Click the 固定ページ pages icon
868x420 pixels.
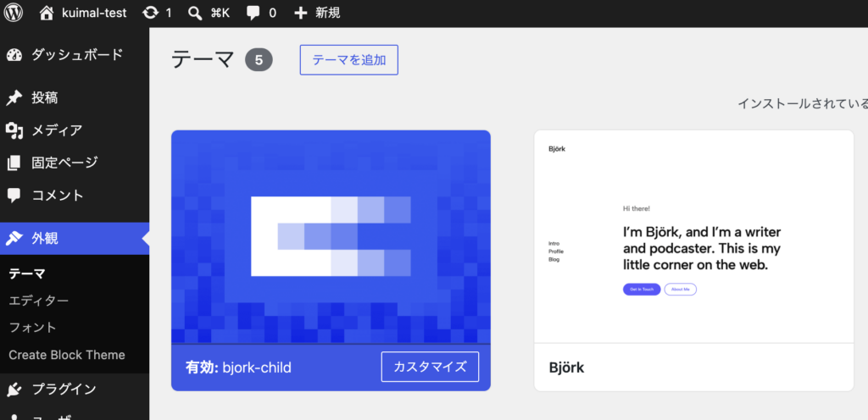click(14, 163)
